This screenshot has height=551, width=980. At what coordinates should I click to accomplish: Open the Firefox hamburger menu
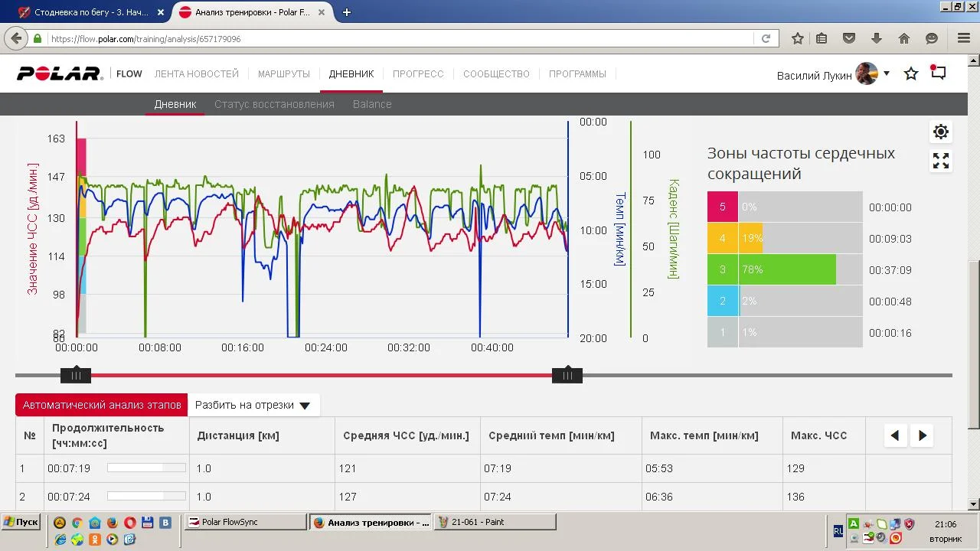coord(964,38)
